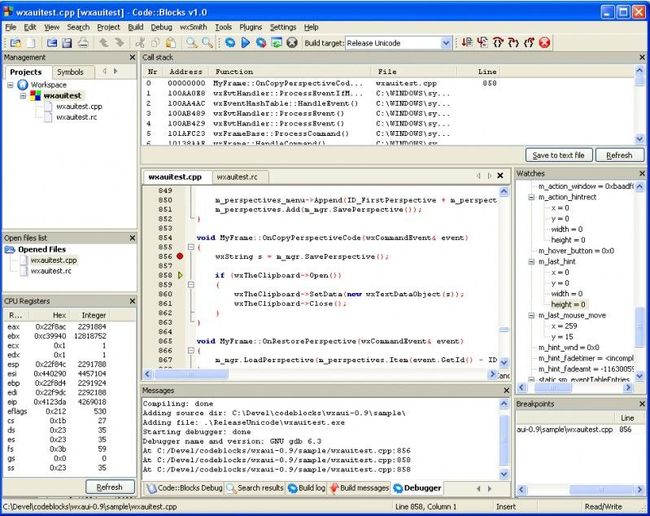Select wxauitest.rc in the Opened Files list
This screenshot has width=650, height=516.
51,271
